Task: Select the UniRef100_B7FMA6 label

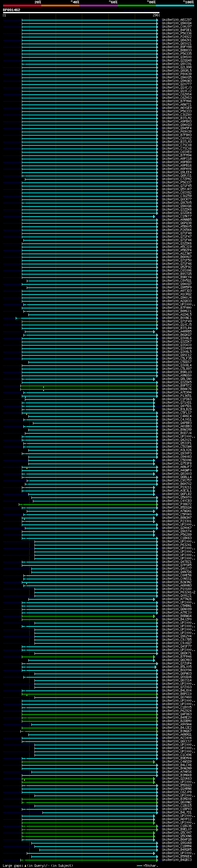Action: click(x=176, y=101)
